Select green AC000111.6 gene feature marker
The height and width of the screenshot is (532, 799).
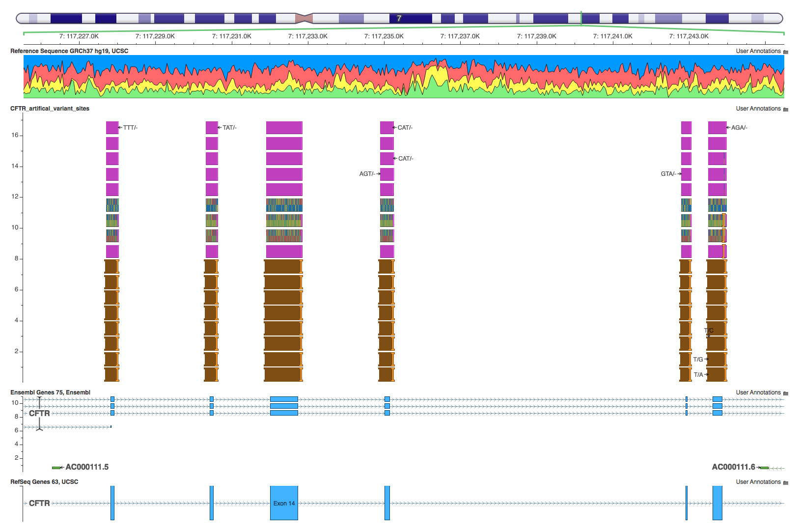tap(764, 467)
